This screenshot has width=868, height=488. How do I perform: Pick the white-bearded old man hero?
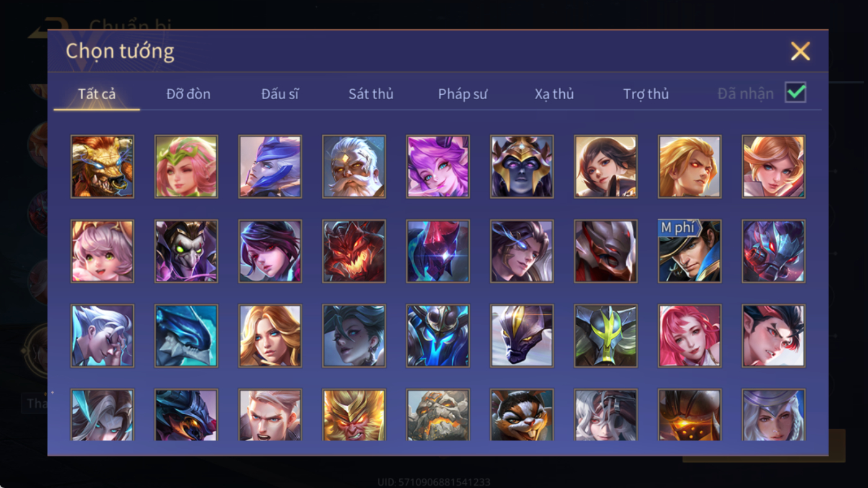pos(354,167)
